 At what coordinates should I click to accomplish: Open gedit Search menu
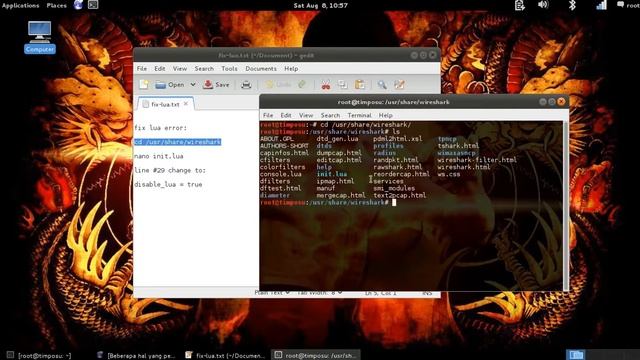click(204, 69)
